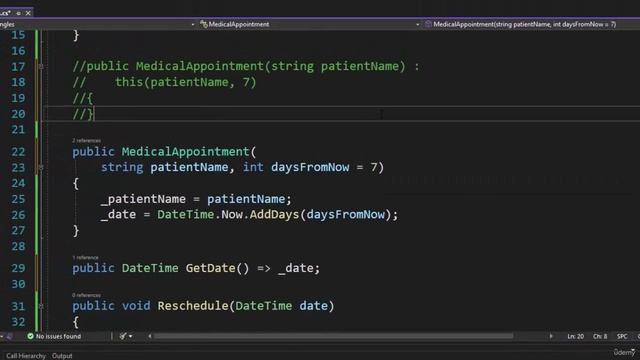Open the Code Cleanup profile dropdown arrow
The width and height of the screenshot is (640, 360).
click(131, 336)
